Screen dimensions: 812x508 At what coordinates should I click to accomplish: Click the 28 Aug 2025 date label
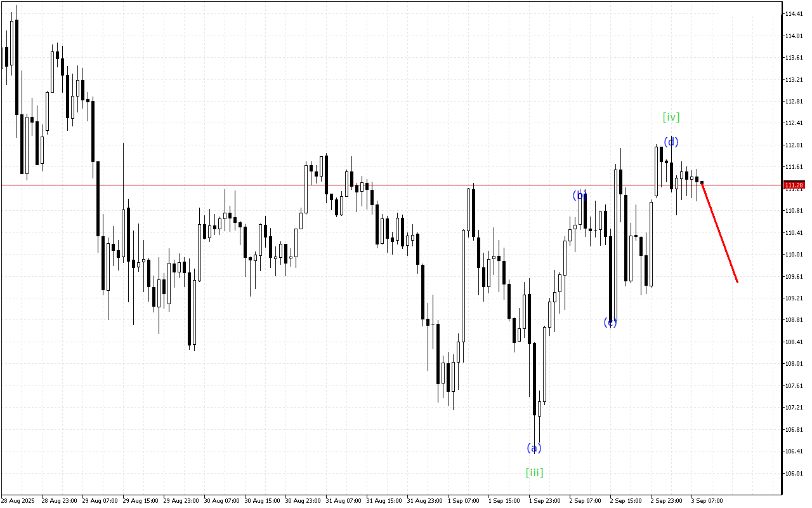[17, 501]
